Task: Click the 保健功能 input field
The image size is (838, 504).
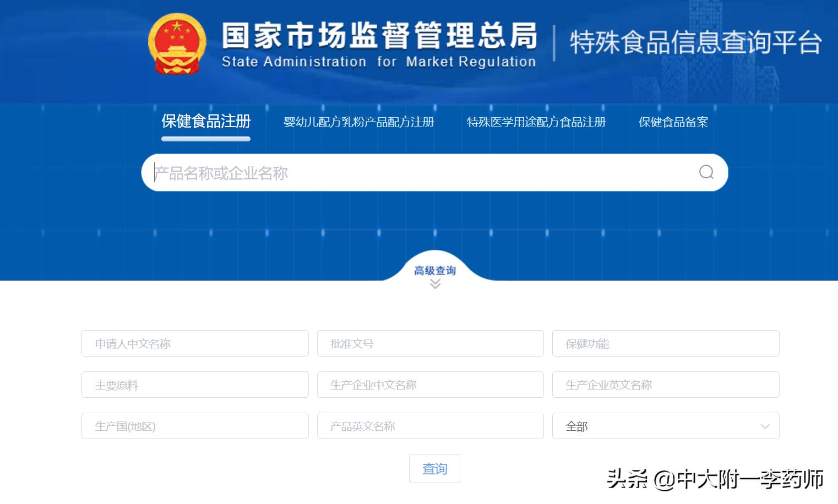Action: [665, 343]
